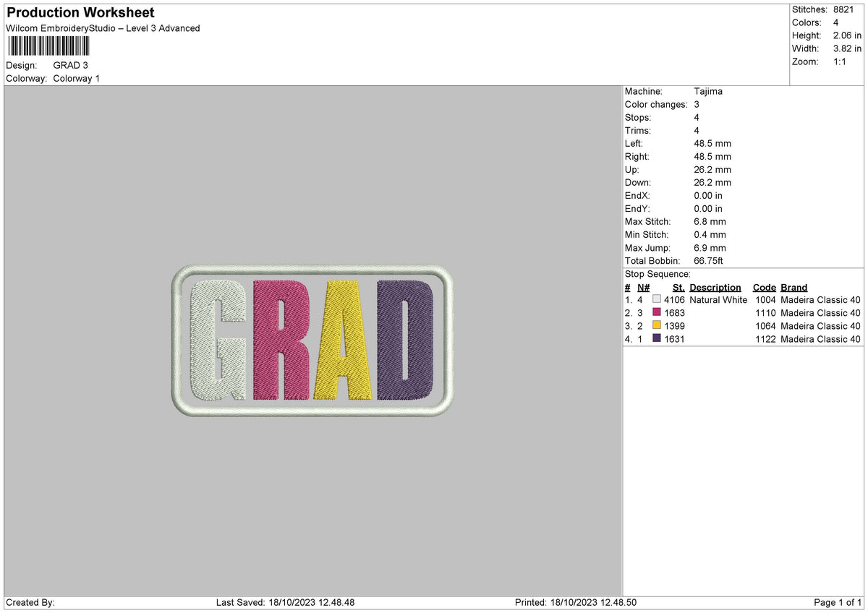Image resolution: width=868 pixels, height=613 pixels.
Task: Click the "EndX:" label
Action: (637, 195)
